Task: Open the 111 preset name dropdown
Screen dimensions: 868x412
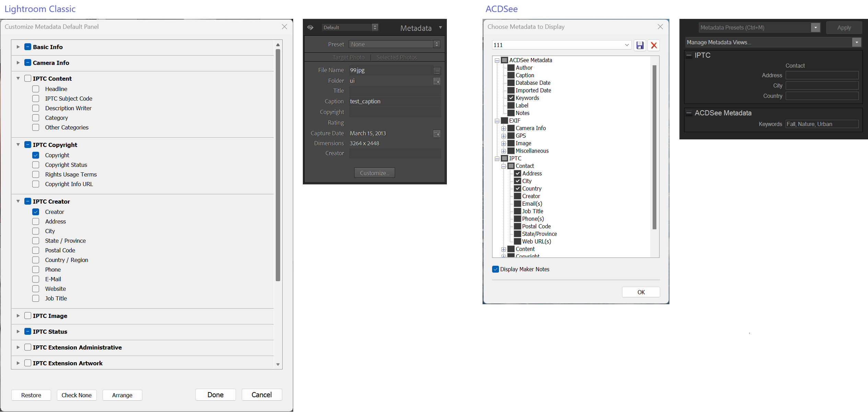Action: pyautogui.click(x=627, y=45)
